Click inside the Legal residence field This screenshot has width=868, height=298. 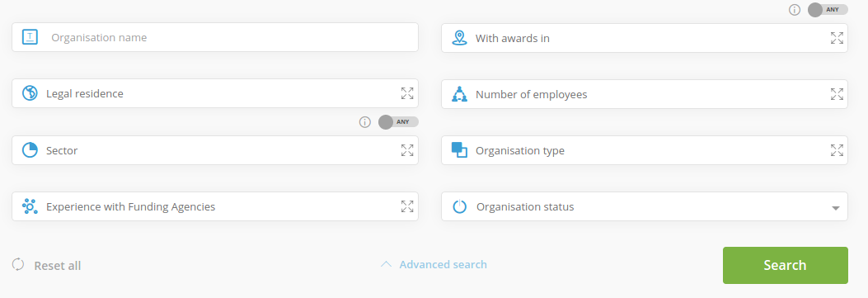click(x=215, y=93)
